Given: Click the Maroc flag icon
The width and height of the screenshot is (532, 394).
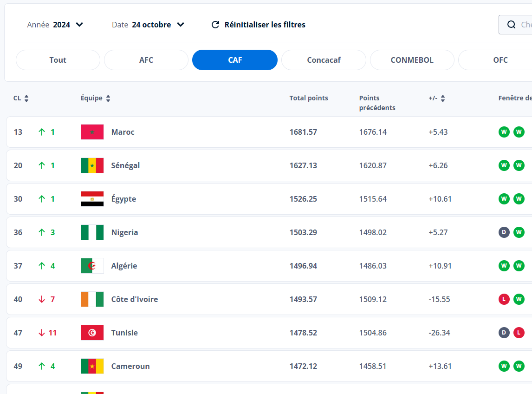Looking at the screenshot, I should pos(92,132).
